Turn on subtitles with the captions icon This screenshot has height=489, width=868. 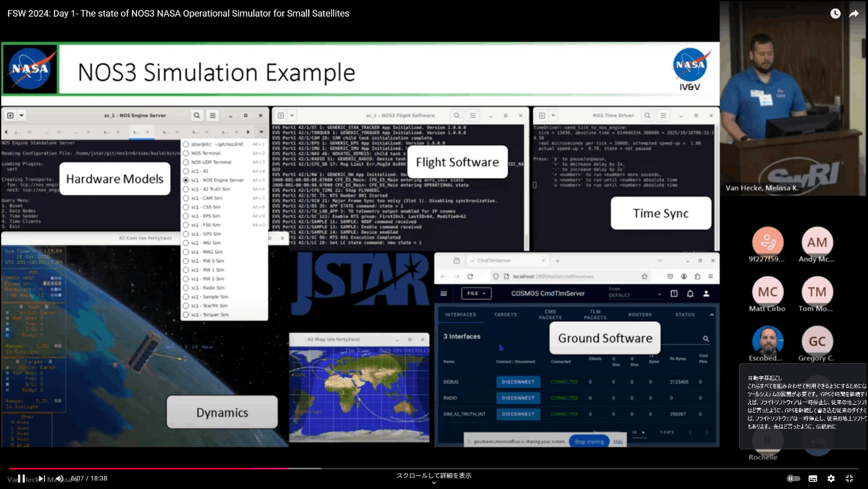point(813,478)
